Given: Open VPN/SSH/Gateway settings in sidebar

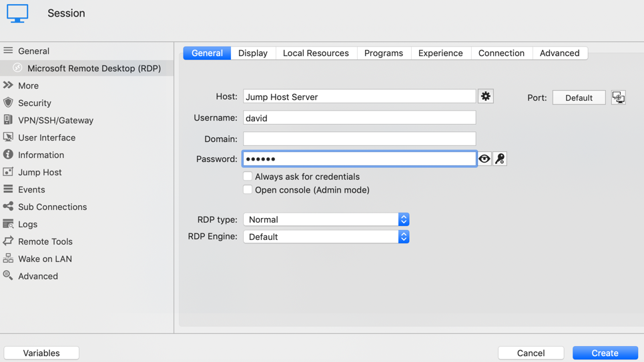Looking at the screenshot, I should coord(55,120).
